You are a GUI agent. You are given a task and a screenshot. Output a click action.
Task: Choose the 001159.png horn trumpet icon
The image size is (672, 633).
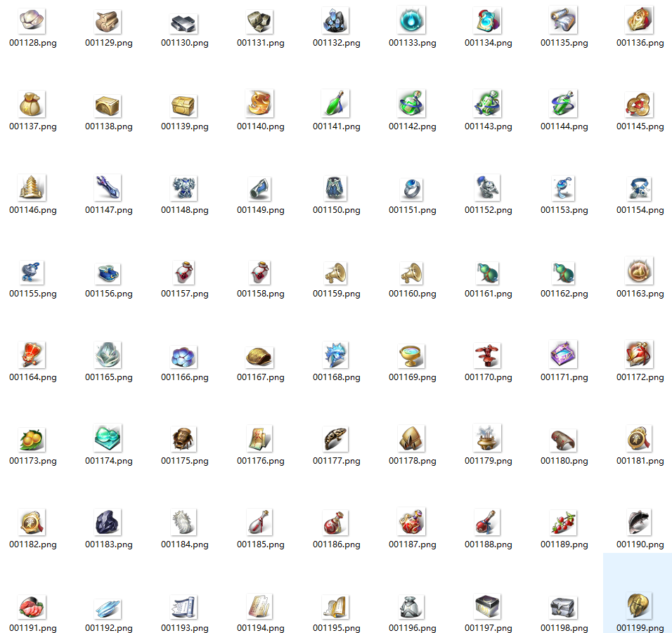click(336, 273)
